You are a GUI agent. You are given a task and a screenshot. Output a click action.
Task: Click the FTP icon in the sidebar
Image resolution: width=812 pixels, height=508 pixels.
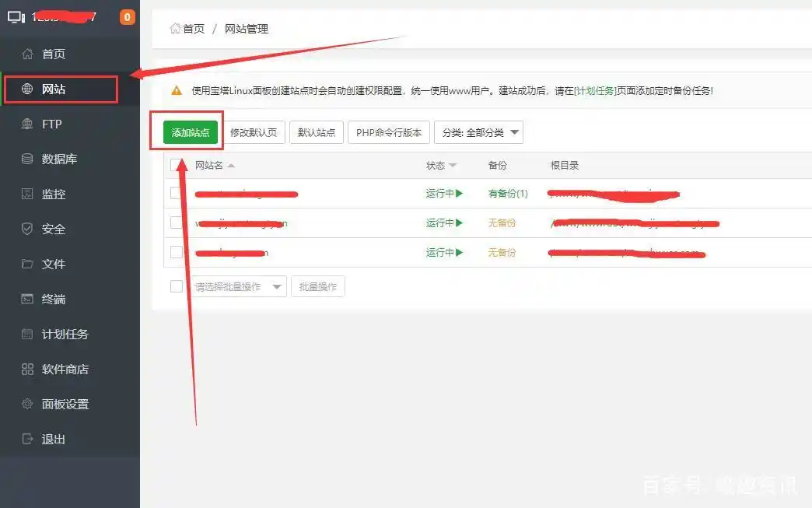pyautogui.click(x=28, y=124)
